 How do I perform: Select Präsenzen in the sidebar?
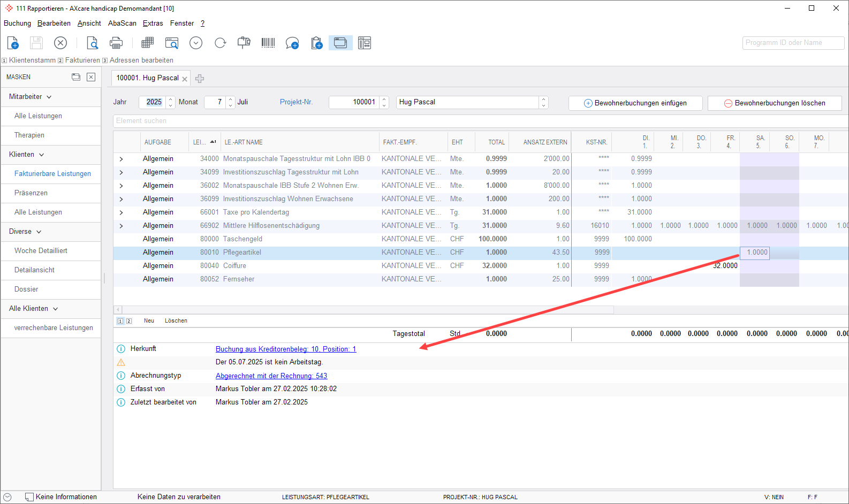click(31, 193)
